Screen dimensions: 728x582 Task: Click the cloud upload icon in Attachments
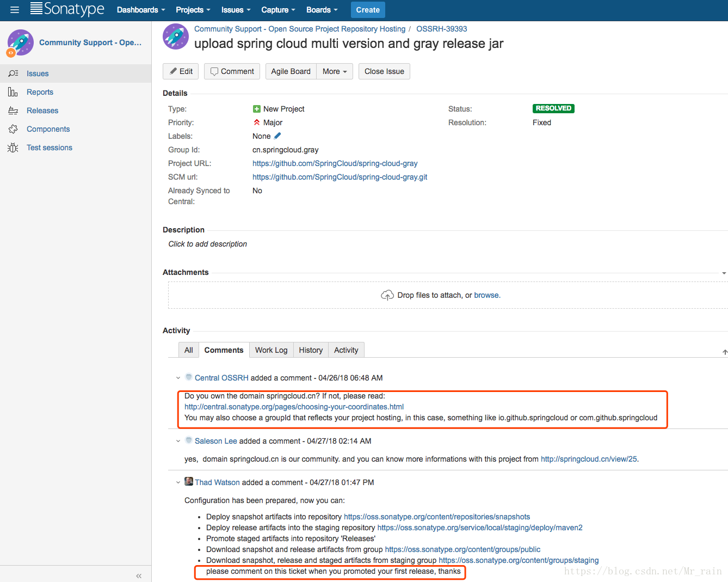click(x=387, y=295)
